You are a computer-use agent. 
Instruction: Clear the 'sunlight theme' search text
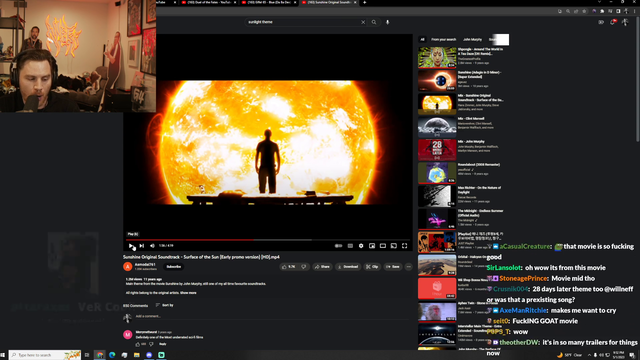coord(363,22)
